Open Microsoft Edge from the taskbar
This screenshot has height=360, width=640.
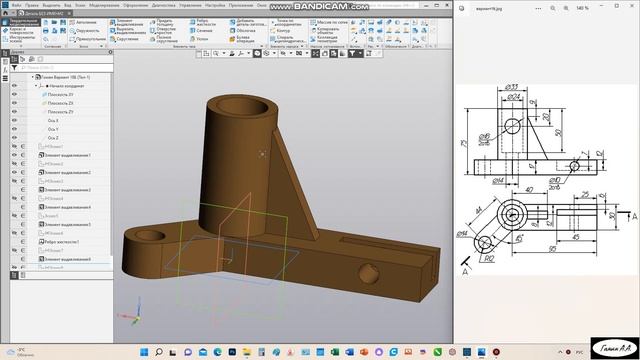click(x=218, y=352)
